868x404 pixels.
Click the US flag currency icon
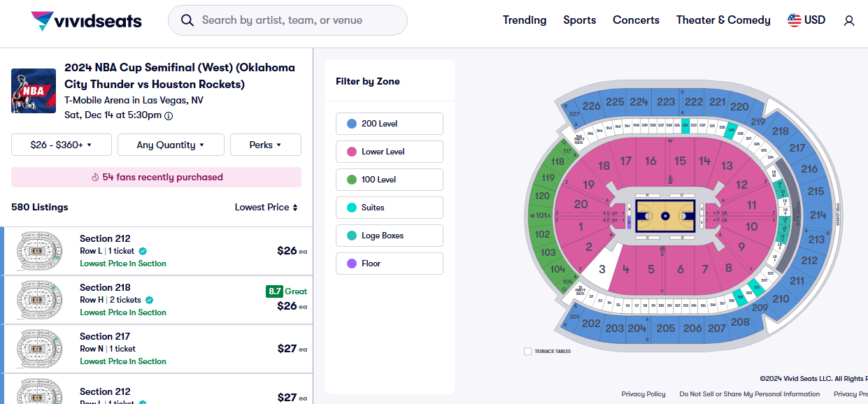click(x=795, y=20)
